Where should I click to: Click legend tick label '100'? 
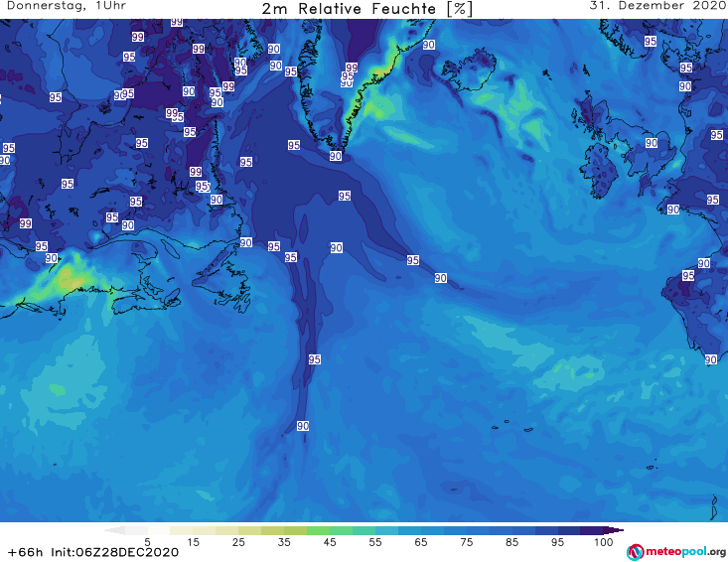coord(604,542)
